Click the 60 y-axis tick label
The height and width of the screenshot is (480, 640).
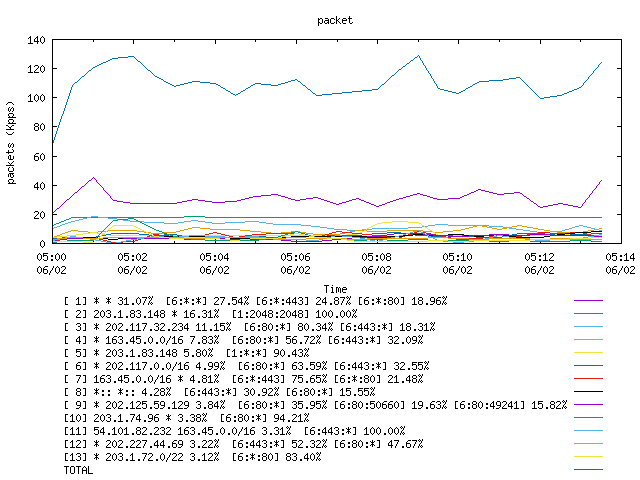[x=39, y=157]
